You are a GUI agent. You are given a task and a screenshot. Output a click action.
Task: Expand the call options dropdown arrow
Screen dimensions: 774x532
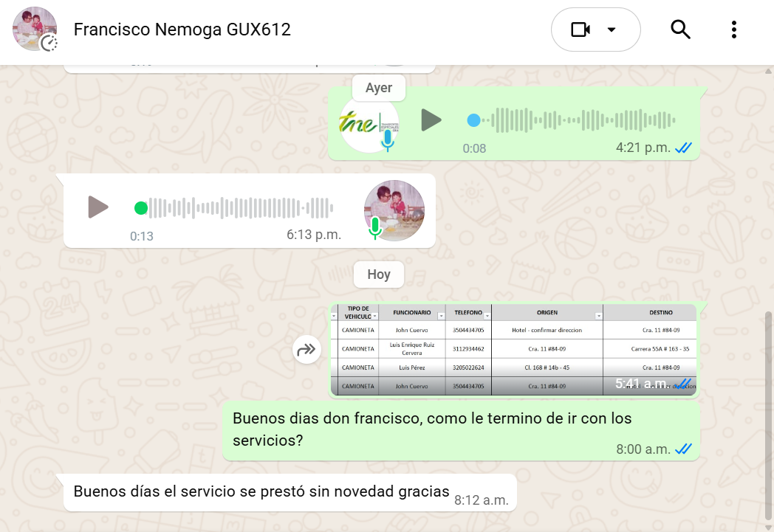(x=612, y=30)
